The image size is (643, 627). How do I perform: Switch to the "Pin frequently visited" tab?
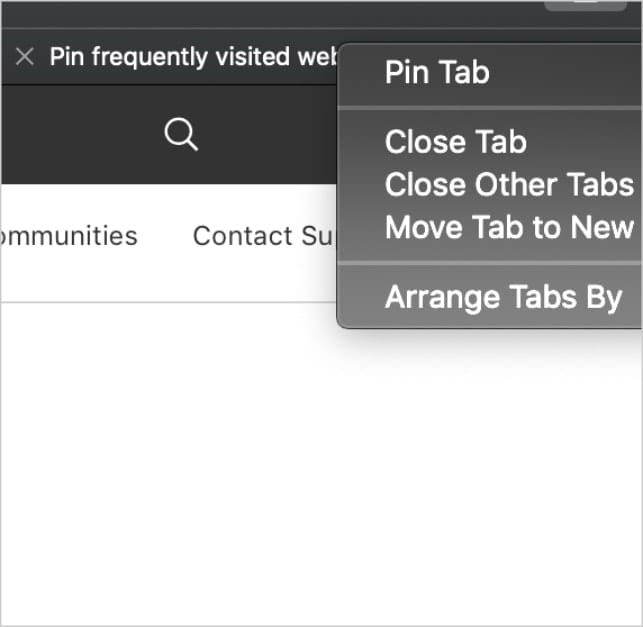coord(190,57)
